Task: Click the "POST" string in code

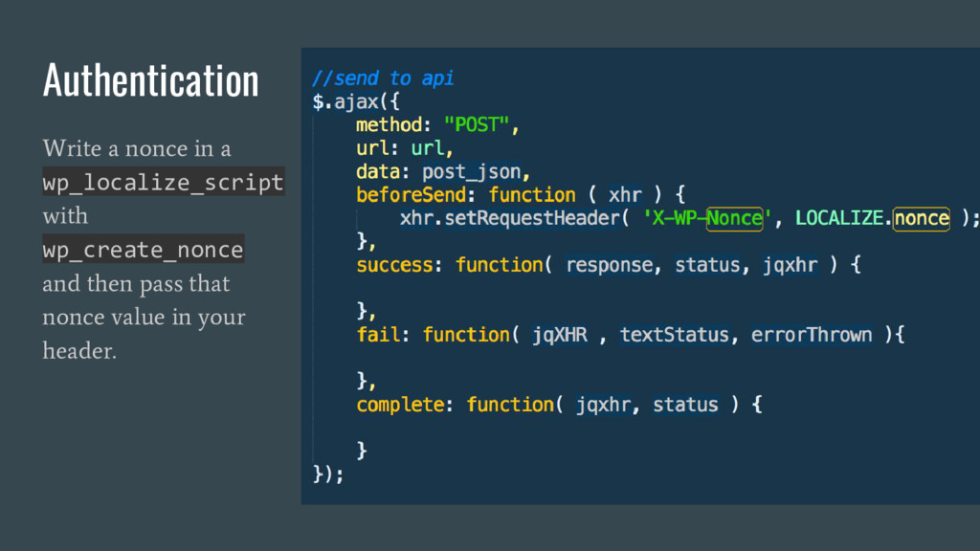Action: coord(477,124)
